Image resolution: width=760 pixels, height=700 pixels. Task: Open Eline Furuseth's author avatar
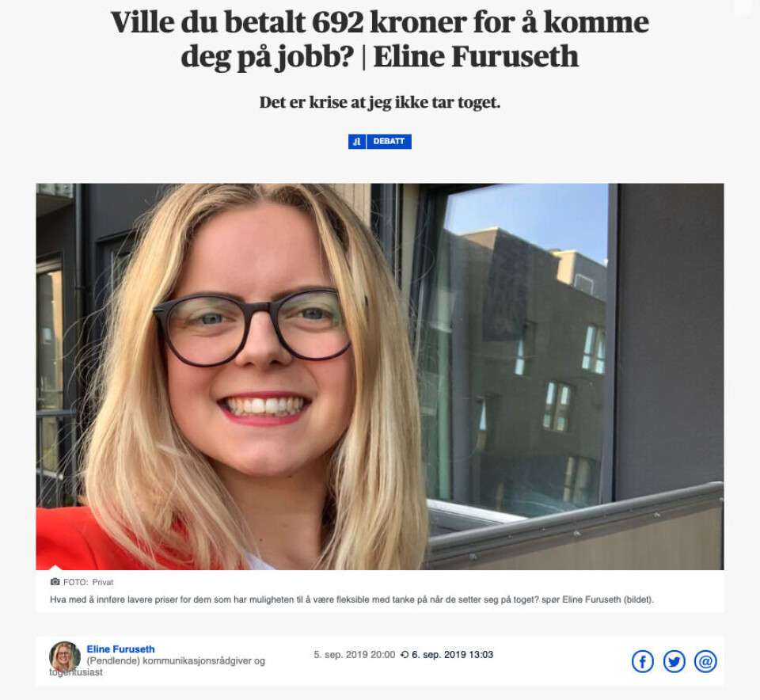tap(65, 657)
